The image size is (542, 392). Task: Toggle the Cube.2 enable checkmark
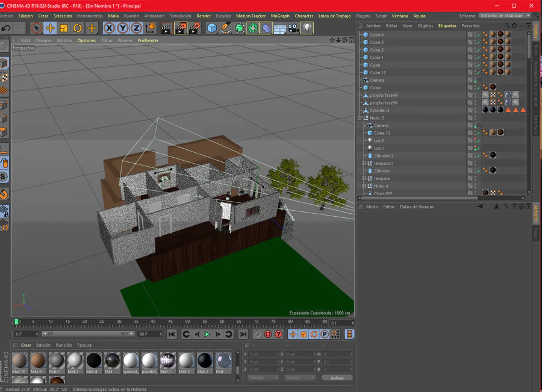pos(479,50)
